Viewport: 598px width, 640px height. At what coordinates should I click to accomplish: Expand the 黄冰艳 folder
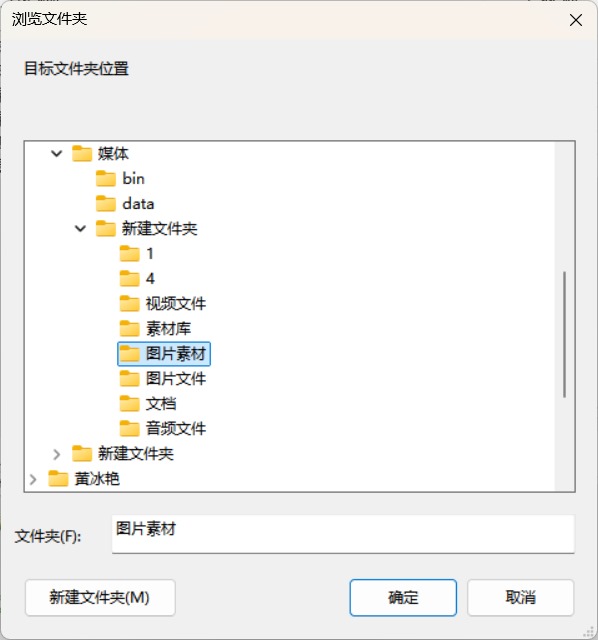tap(33, 478)
